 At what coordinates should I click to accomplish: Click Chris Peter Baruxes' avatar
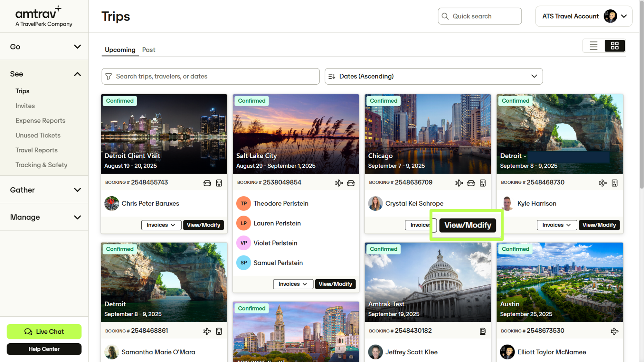(x=112, y=203)
